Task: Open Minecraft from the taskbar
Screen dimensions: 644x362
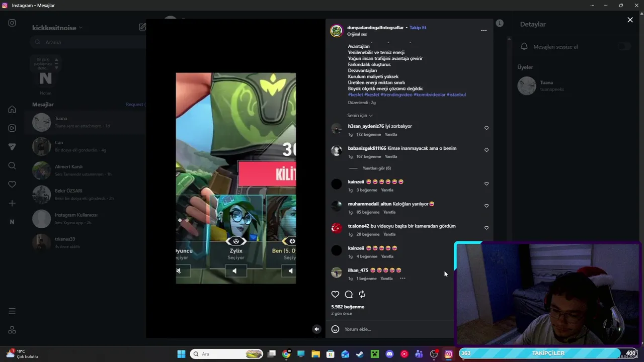Action: (374, 354)
